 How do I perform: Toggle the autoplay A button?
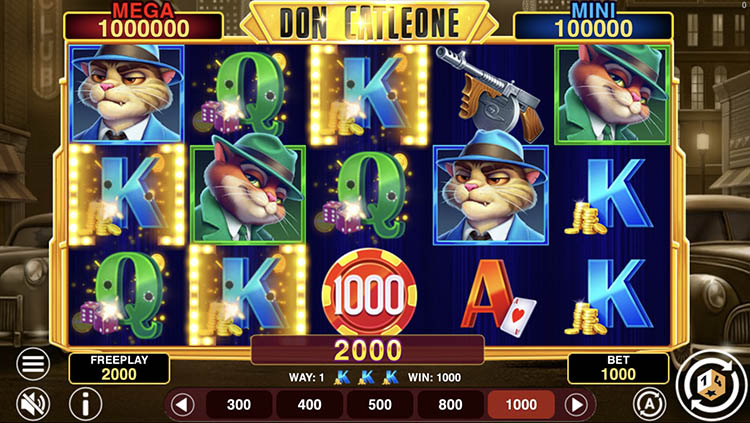650,405
